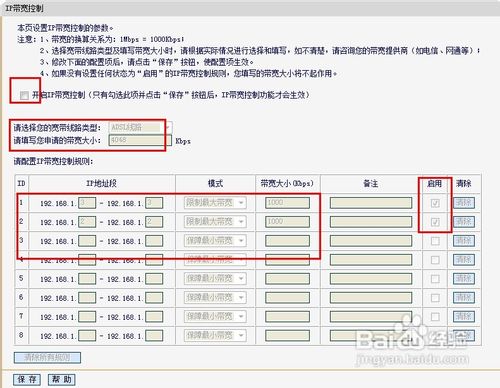Click the bandwidth size field in row 5
500x388 pixels.
click(x=287, y=279)
